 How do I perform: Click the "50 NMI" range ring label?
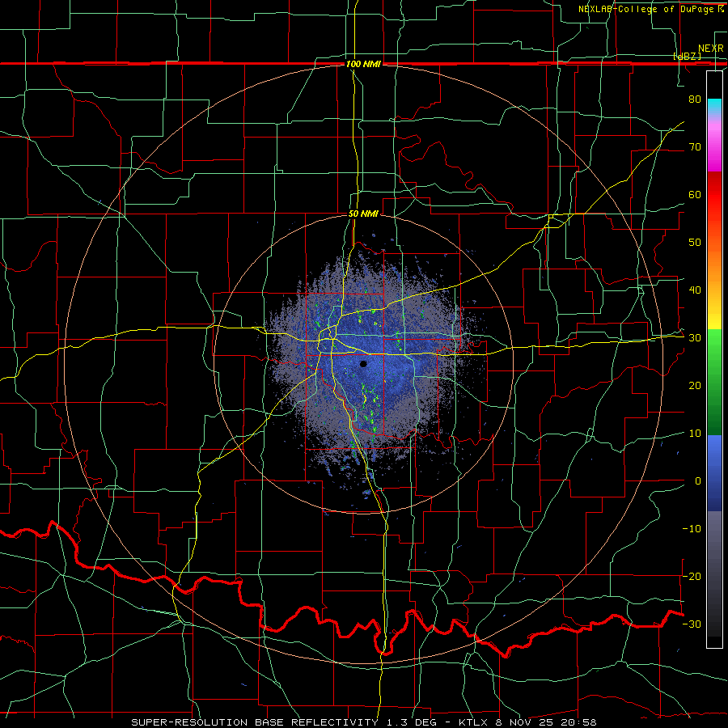click(363, 214)
